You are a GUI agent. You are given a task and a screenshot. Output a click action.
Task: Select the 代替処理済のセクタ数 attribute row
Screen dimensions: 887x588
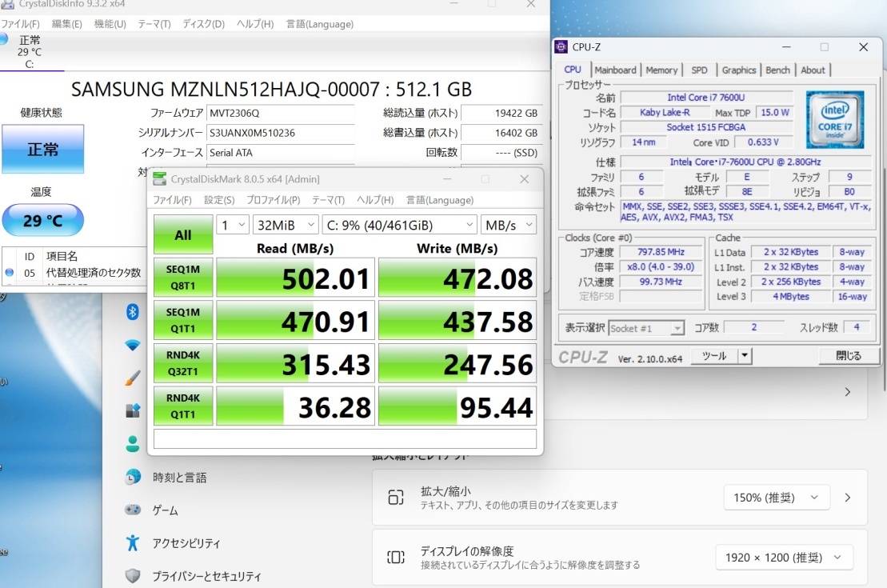click(74, 273)
